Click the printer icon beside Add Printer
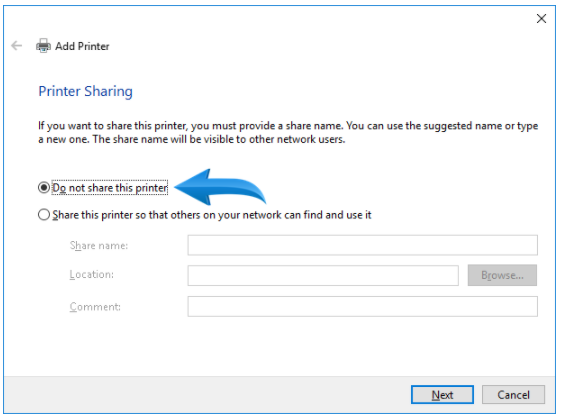This screenshot has width=562, height=418. (43, 46)
